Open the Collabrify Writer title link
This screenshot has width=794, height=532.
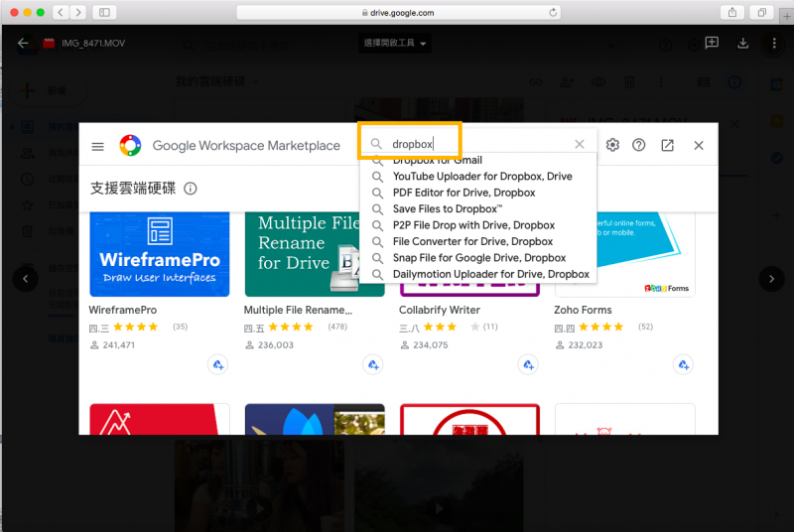tap(439, 310)
